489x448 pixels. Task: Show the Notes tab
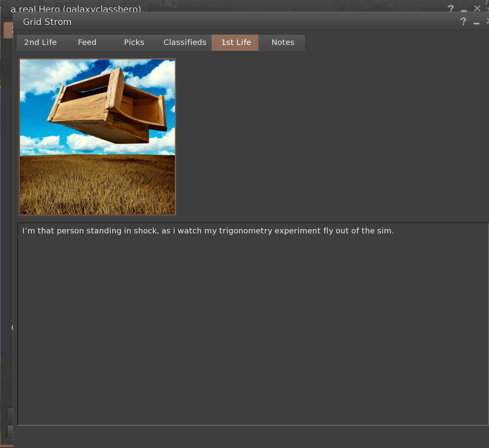coord(282,42)
